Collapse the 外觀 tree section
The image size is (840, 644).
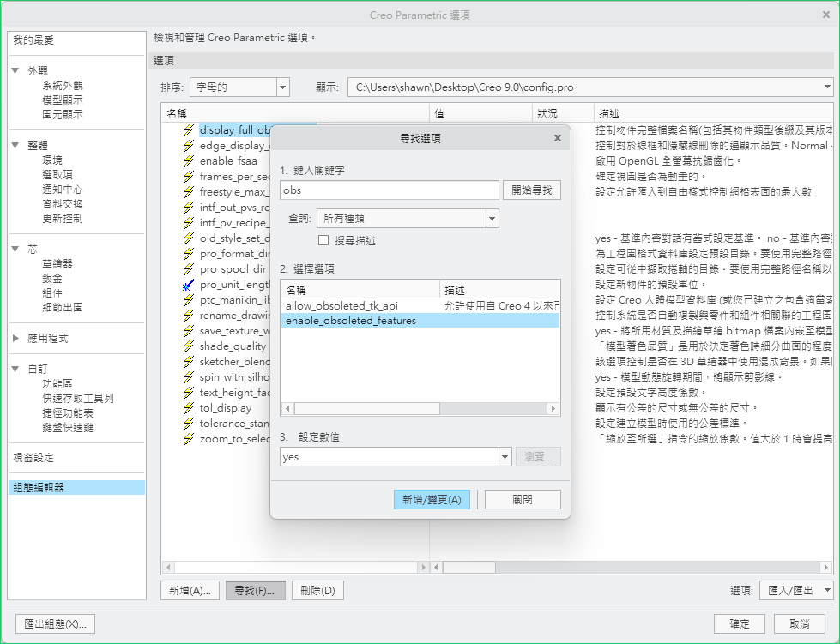click(16, 71)
